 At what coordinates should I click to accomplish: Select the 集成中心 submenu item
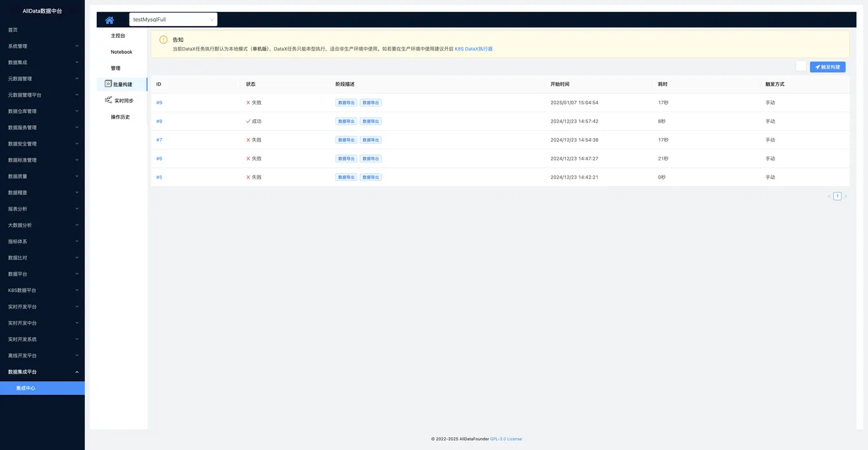coord(42,388)
